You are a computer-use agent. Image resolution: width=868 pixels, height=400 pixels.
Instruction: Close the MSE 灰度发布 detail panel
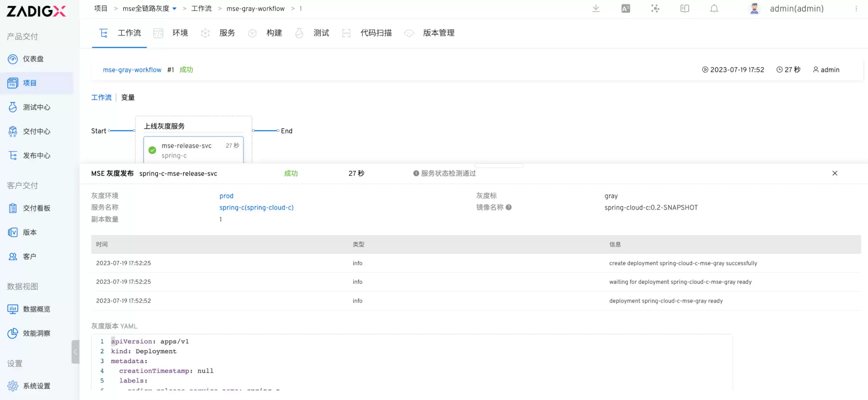[x=835, y=173]
